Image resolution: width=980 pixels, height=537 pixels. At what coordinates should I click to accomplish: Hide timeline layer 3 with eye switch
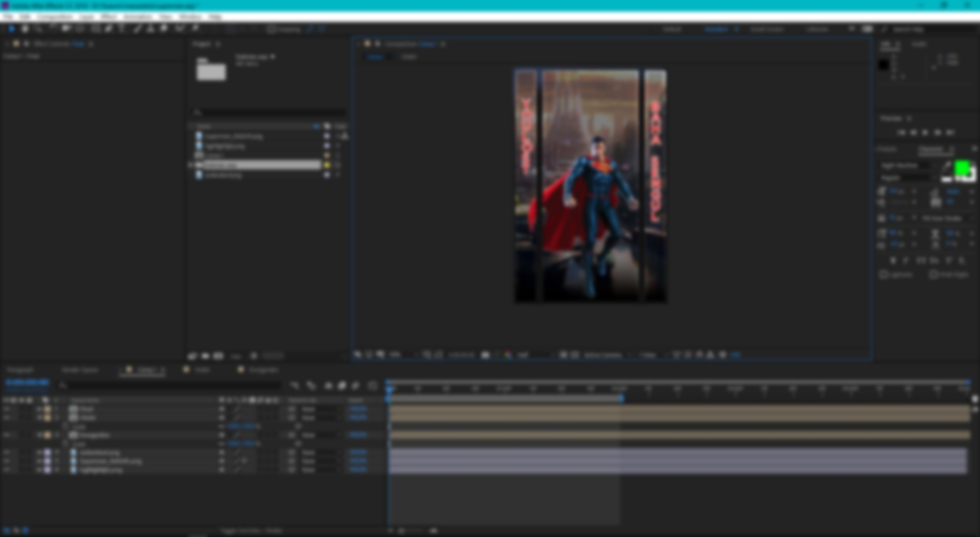coord(7,435)
